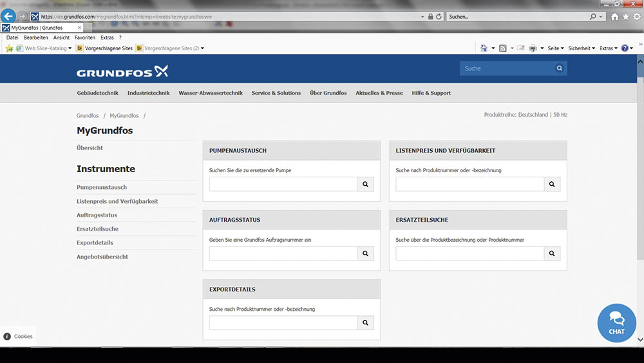The width and height of the screenshot is (644, 363).
Task: Click the search button in Auftragsstatus panel
Action: tap(366, 253)
